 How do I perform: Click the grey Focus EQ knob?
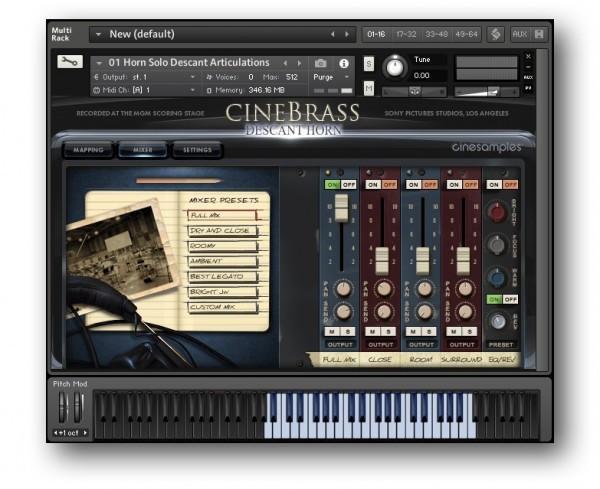tap(497, 245)
